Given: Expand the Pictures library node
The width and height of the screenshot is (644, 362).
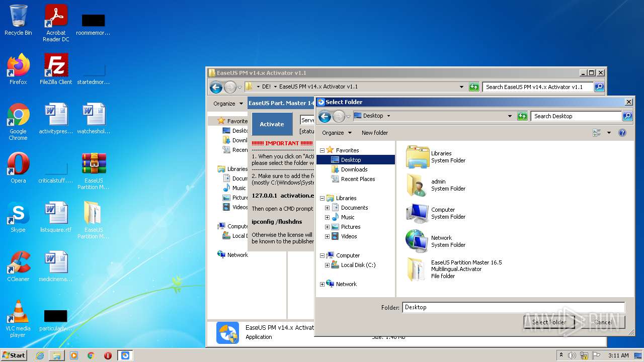Looking at the screenshot, I should [327, 227].
